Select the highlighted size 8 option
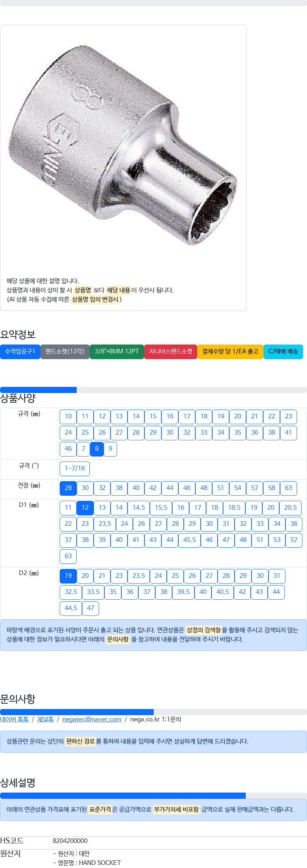This screenshot has height=868, width=307. click(x=97, y=449)
